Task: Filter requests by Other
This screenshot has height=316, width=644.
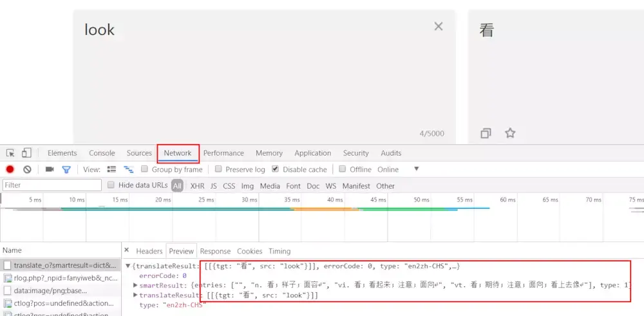Action: pos(385,186)
